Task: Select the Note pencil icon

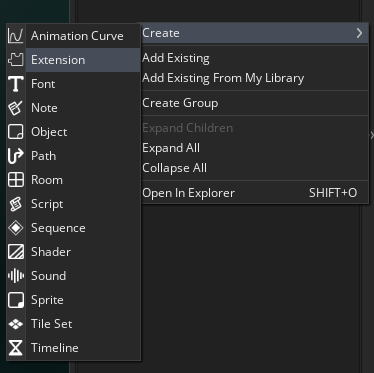Action: (16, 108)
